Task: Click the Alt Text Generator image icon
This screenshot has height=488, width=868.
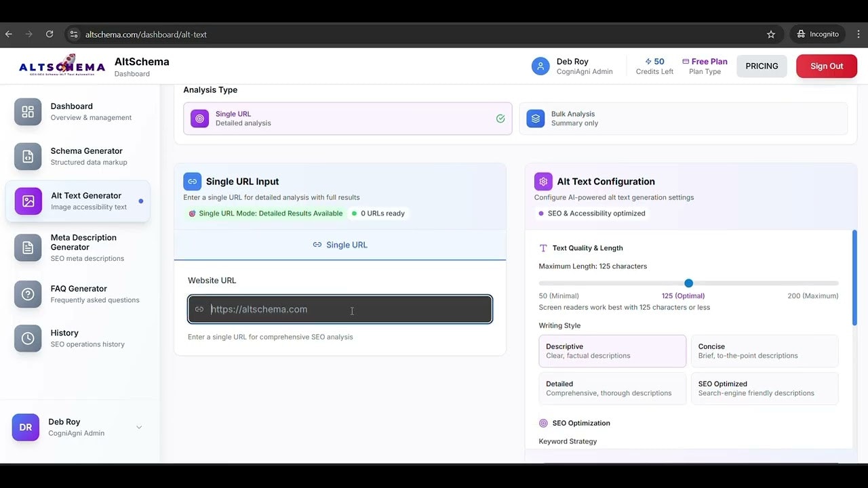Action: (28, 201)
